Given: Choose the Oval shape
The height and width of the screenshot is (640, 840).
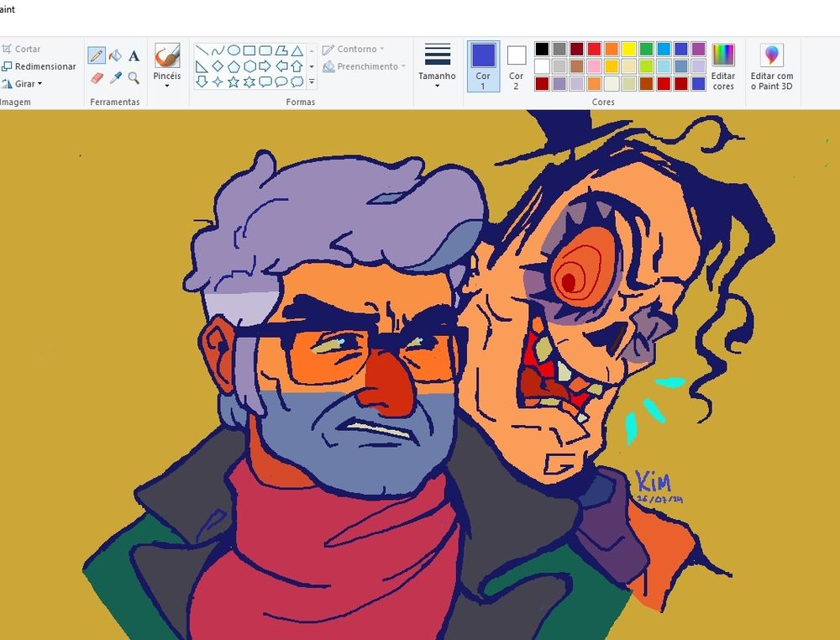Looking at the screenshot, I should [x=234, y=51].
